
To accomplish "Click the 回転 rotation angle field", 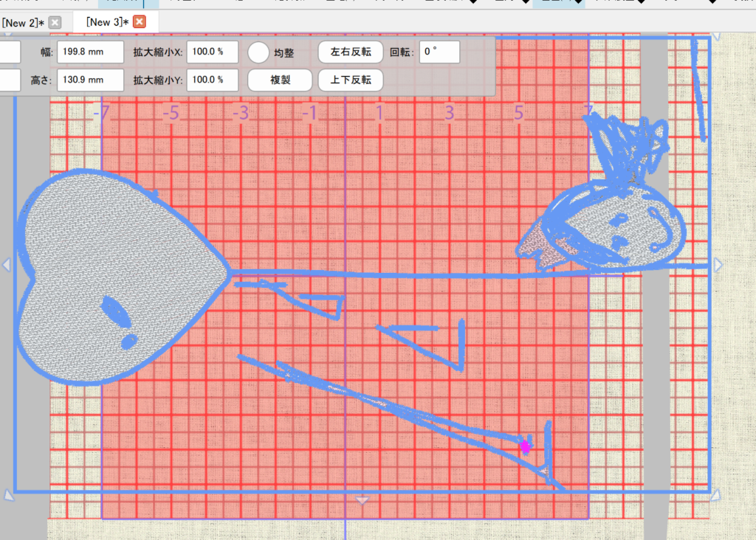I will click(x=439, y=52).
